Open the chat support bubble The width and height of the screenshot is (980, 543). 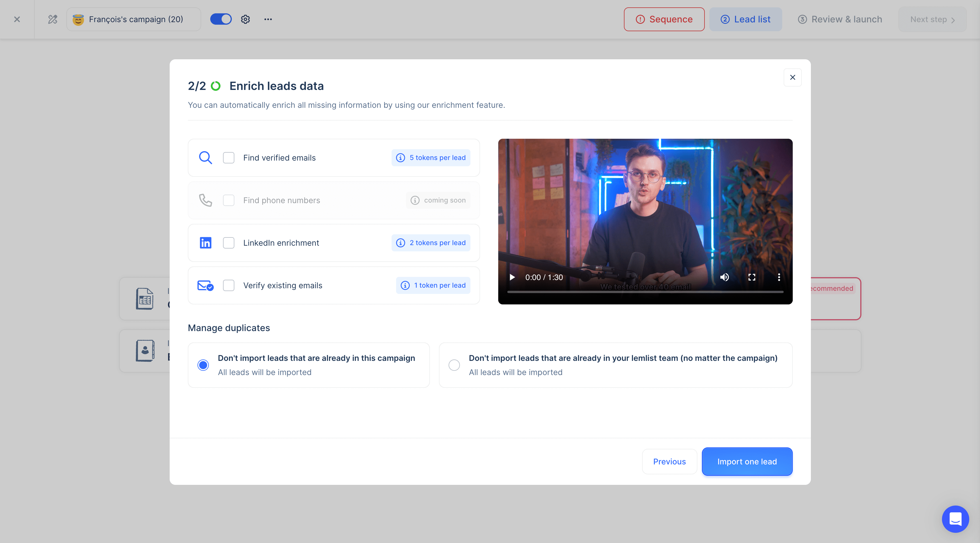tap(955, 519)
